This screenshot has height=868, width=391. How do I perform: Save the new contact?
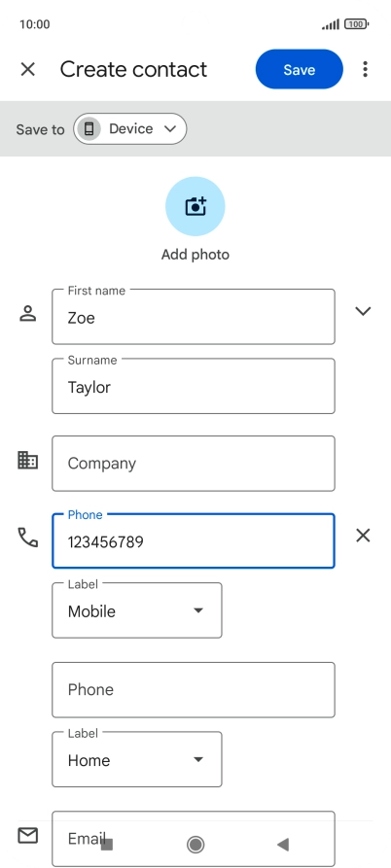point(299,69)
